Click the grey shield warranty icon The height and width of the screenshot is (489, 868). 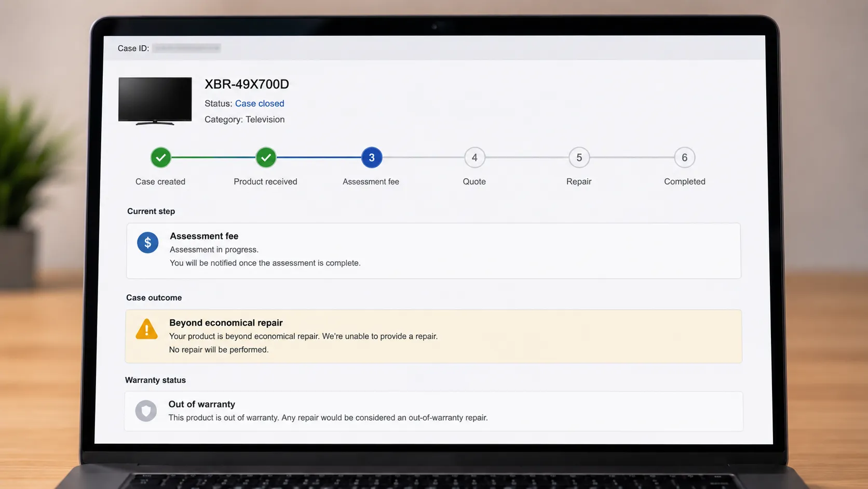(146, 411)
